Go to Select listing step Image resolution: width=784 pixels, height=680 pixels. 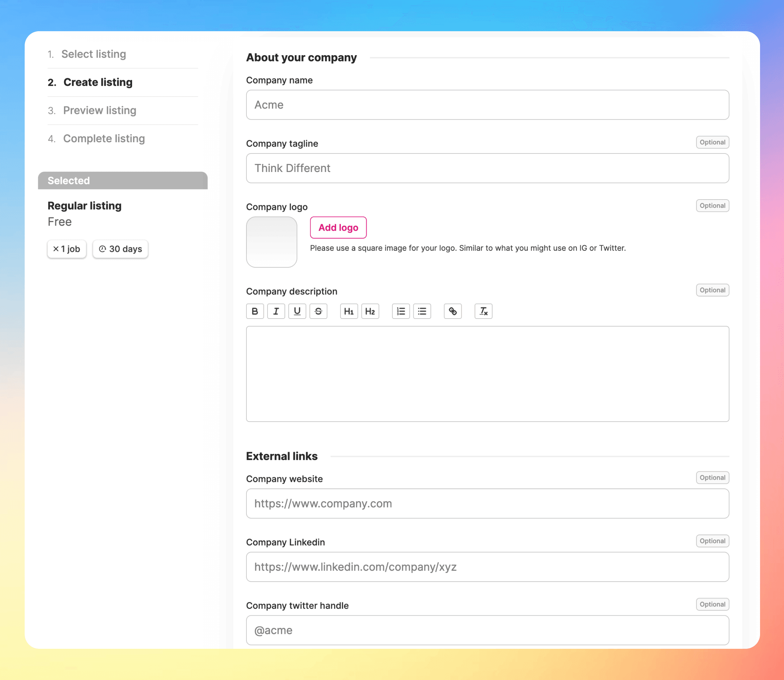pos(93,54)
